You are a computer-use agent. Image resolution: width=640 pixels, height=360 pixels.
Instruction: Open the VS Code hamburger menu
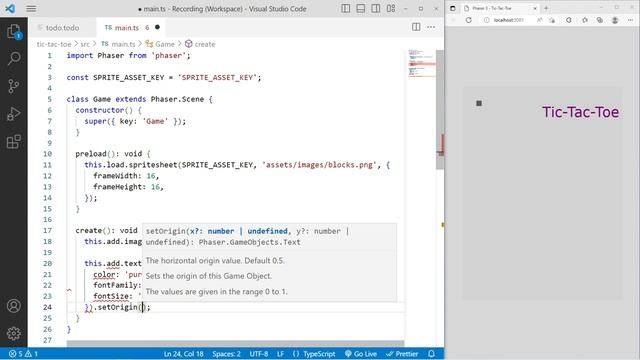[31, 9]
